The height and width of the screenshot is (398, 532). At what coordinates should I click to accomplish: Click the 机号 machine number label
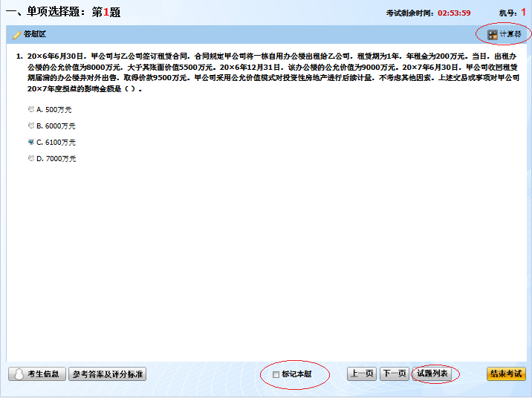point(509,13)
